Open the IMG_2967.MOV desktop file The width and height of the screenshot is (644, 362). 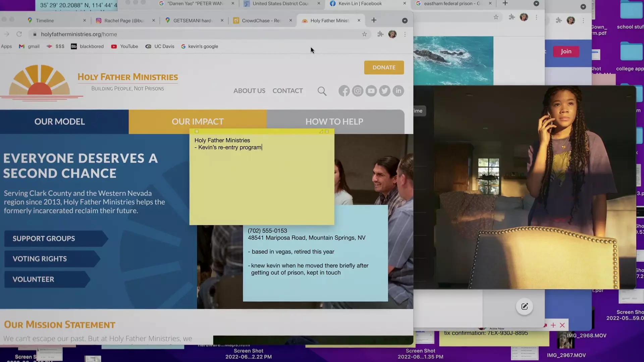[x=566, y=355]
